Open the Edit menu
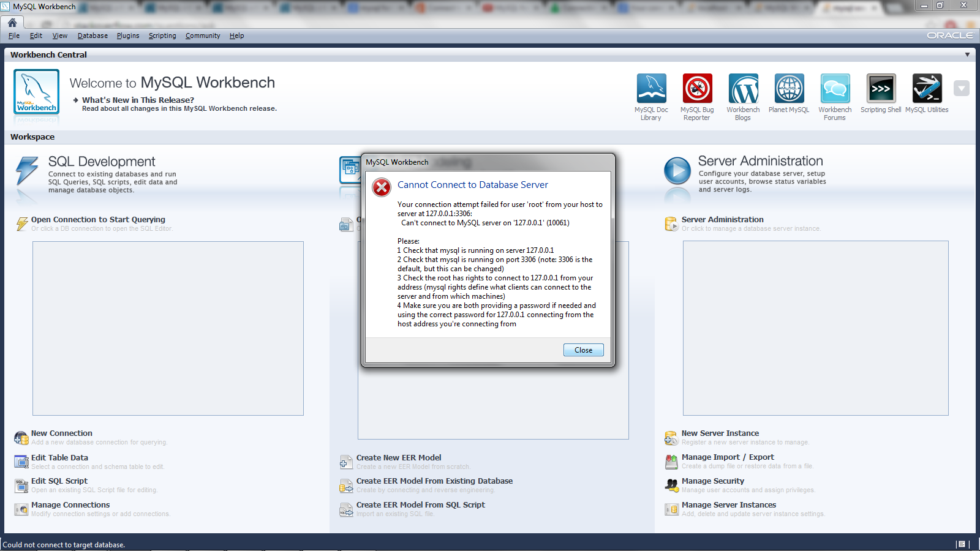 36,36
